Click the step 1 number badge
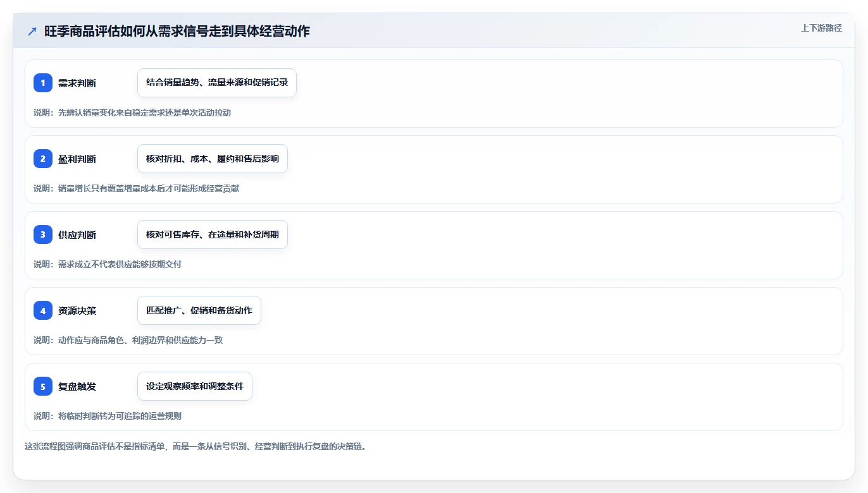The width and height of the screenshot is (868, 493). point(43,83)
